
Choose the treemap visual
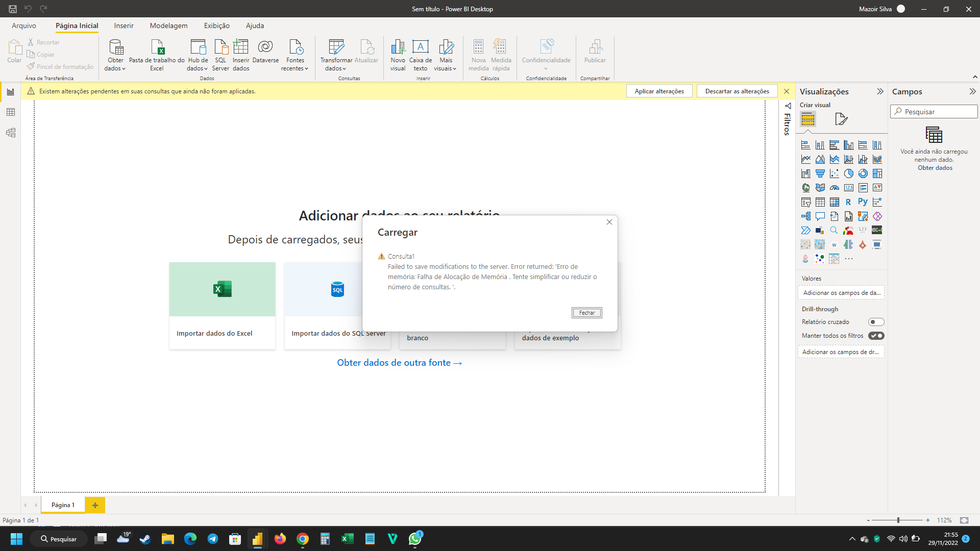click(x=877, y=174)
